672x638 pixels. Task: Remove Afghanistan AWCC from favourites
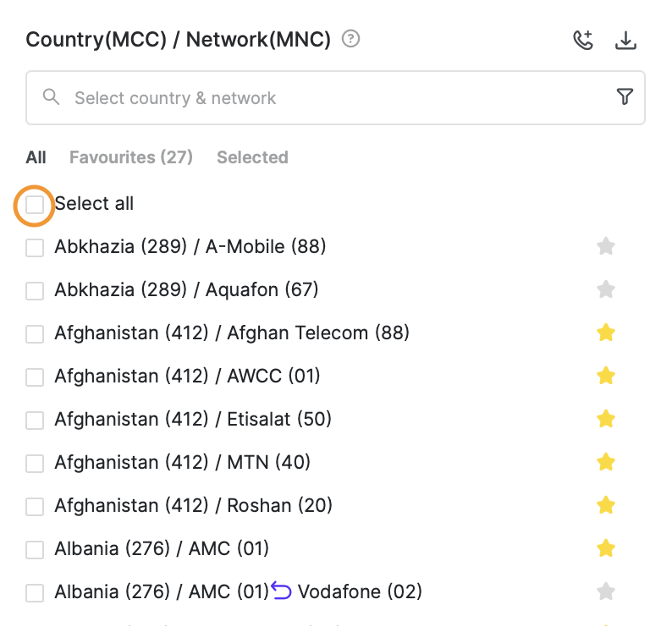coord(606,376)
